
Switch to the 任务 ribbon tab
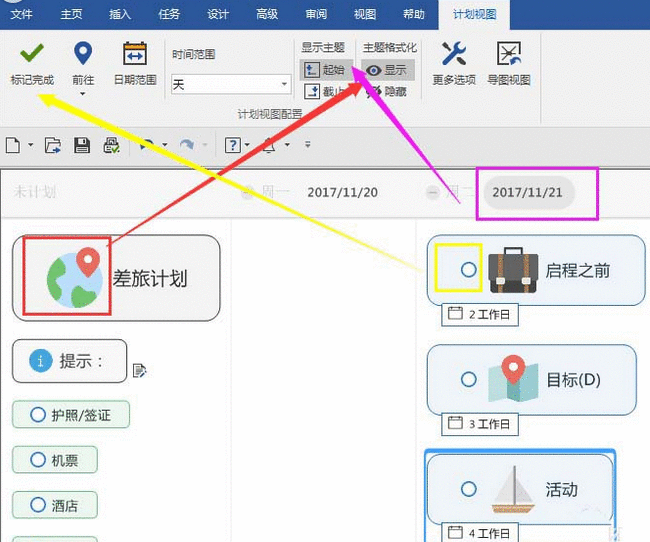pos(169,15)
